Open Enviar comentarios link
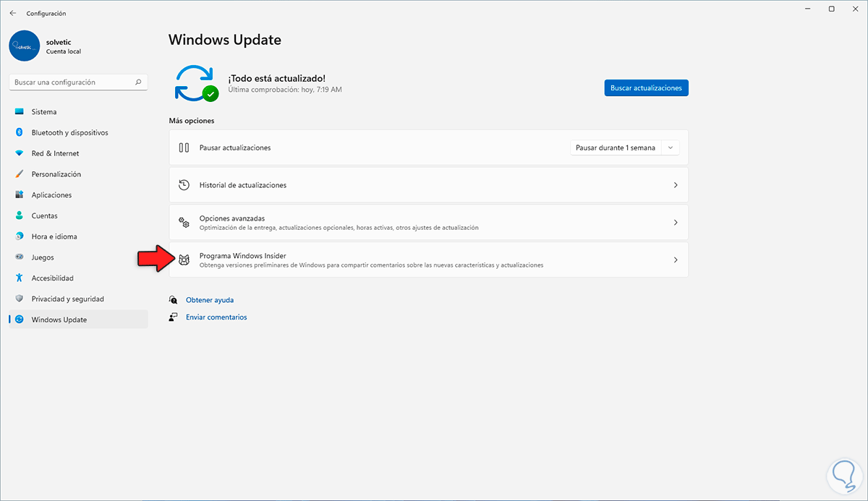868x501 pixels. click(216, 317)
